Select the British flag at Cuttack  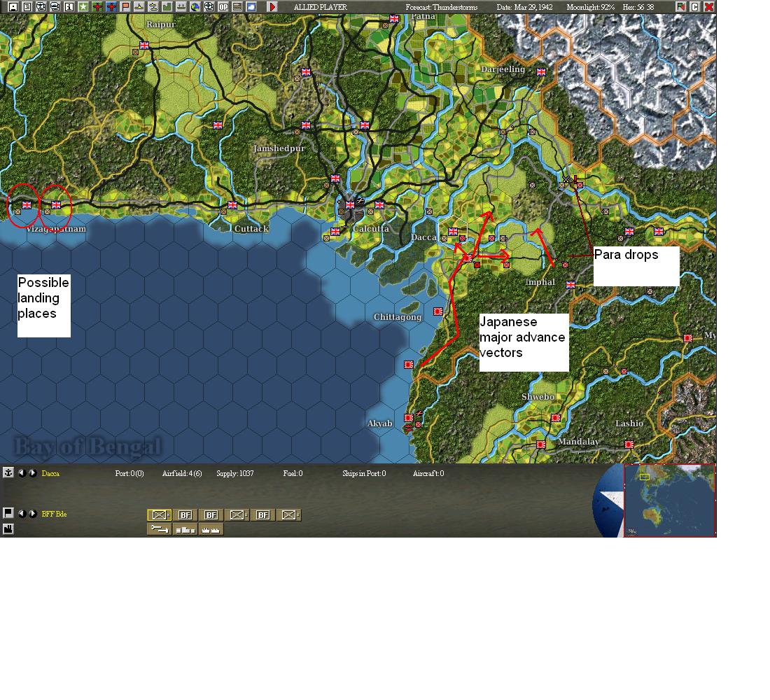point(232,205)
